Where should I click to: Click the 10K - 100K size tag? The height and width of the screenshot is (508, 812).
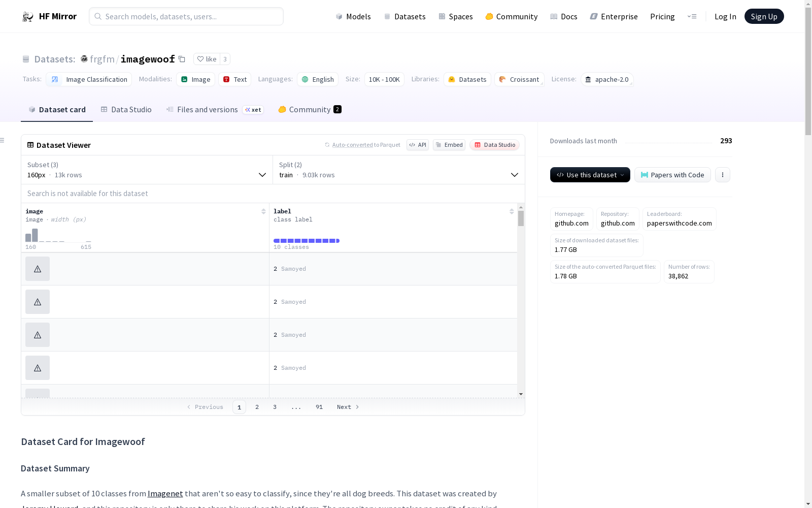384,79
